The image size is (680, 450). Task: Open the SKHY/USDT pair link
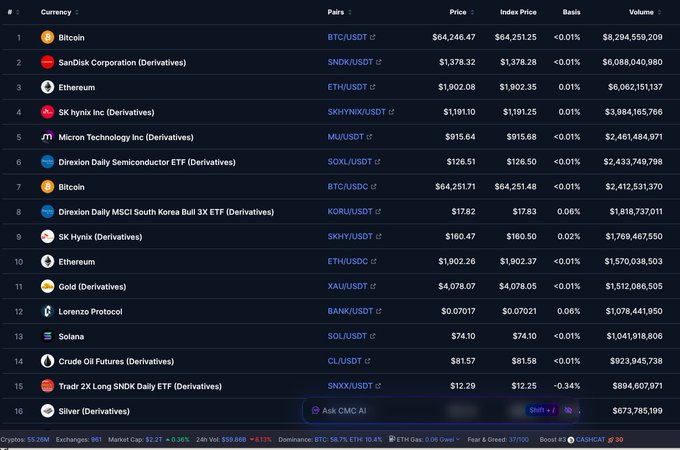point(350,236)
